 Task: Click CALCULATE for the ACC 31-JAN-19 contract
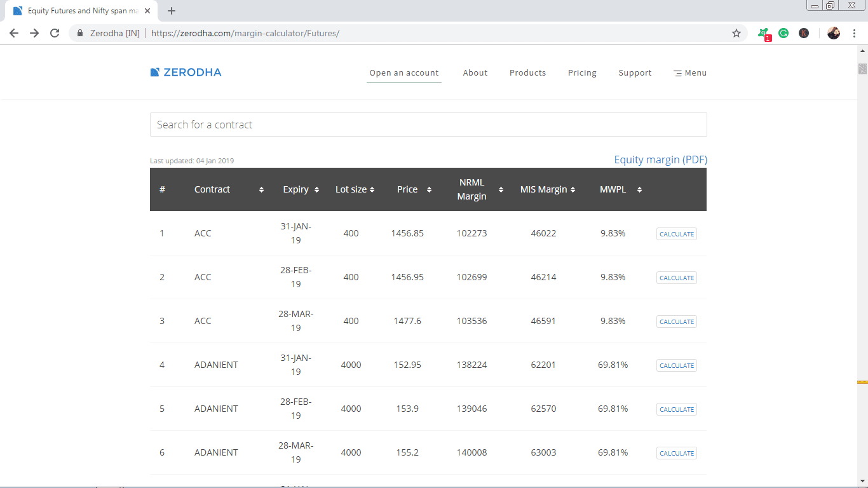tap(676, 233)
